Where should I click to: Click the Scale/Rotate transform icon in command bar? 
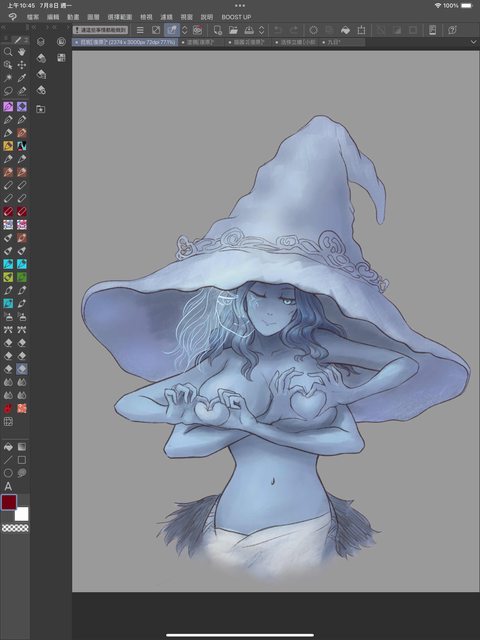click(x=361, y=30)
